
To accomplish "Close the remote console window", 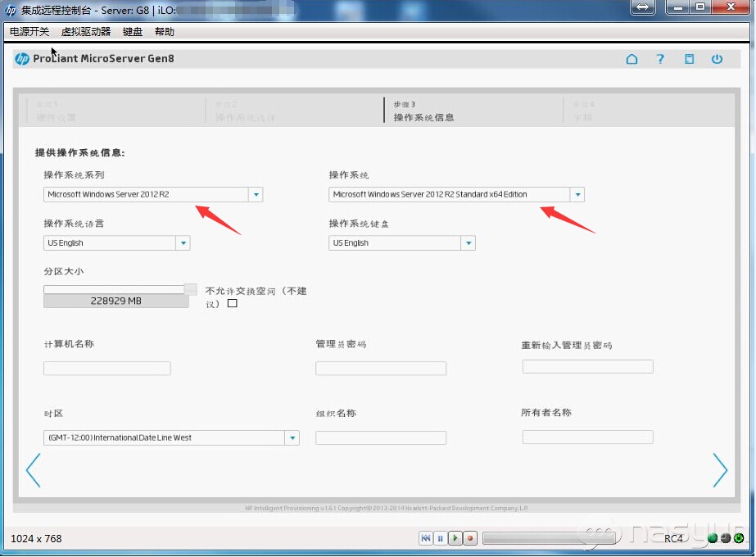I will (731, 7).
